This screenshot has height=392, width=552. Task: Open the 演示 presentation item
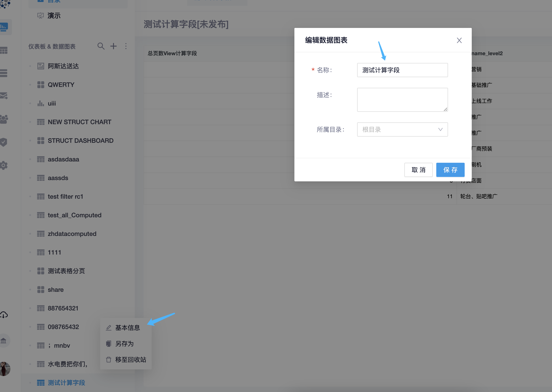[54, 16]
